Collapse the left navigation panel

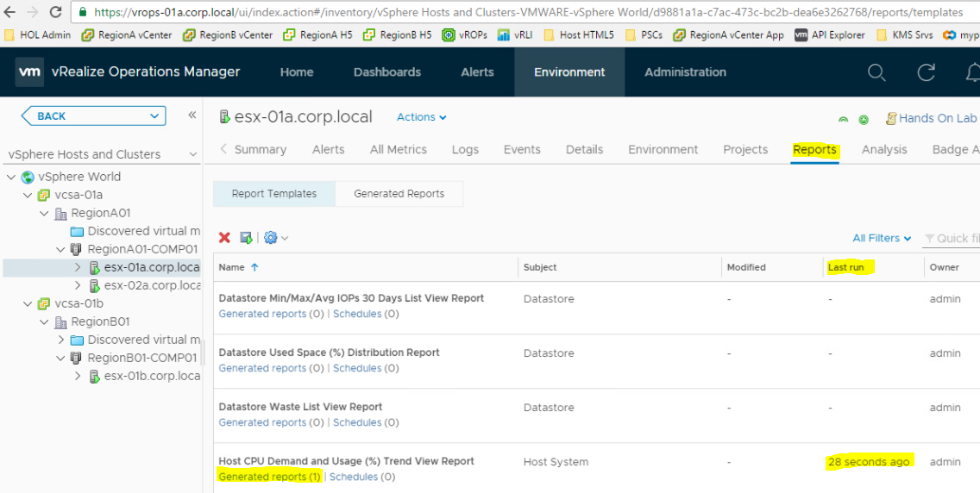[192, 115]
